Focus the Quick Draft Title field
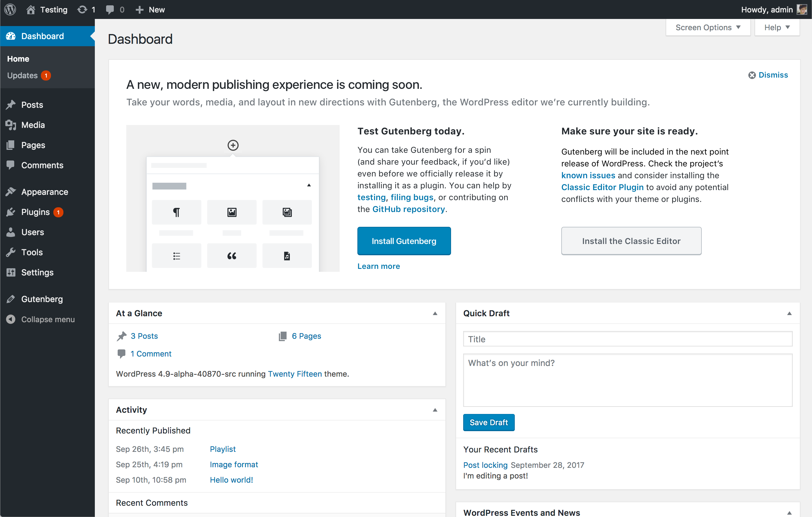Image resolution: width=812 pixels, height=517 pixels. 628,339
